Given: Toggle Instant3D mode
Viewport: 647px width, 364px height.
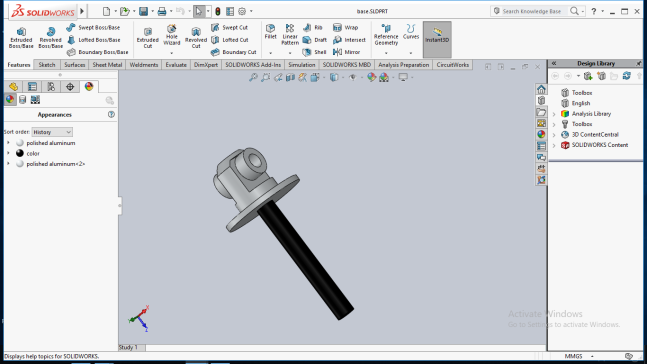Looking at the screenshot, I should [x=437, y=40].
